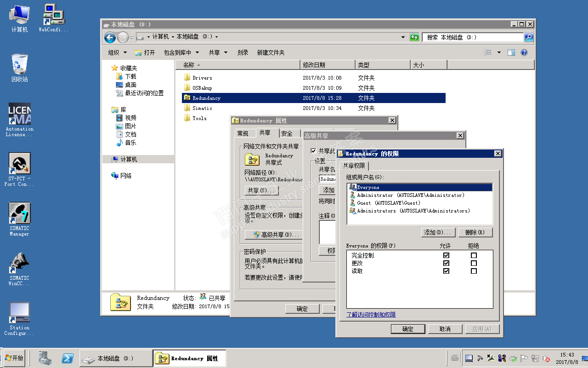
Task: Expand the 共享 toolbar dropdown
Action: tap(218, 52)
